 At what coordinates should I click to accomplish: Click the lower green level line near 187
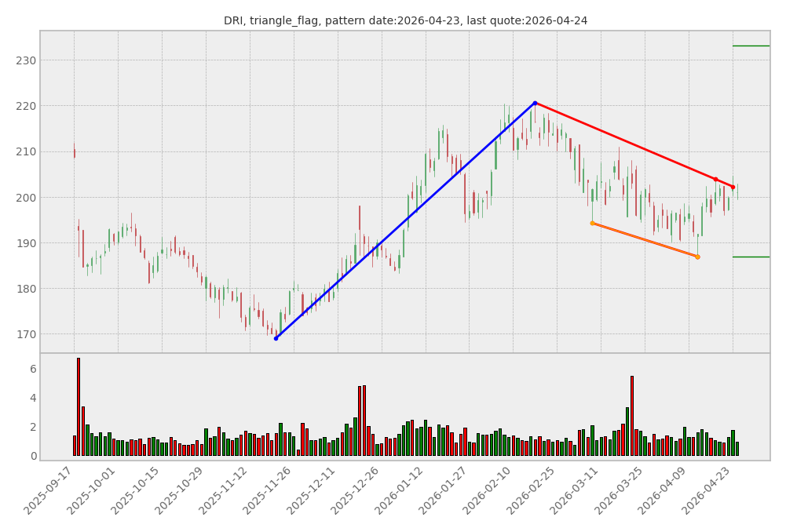click(751, 257)
